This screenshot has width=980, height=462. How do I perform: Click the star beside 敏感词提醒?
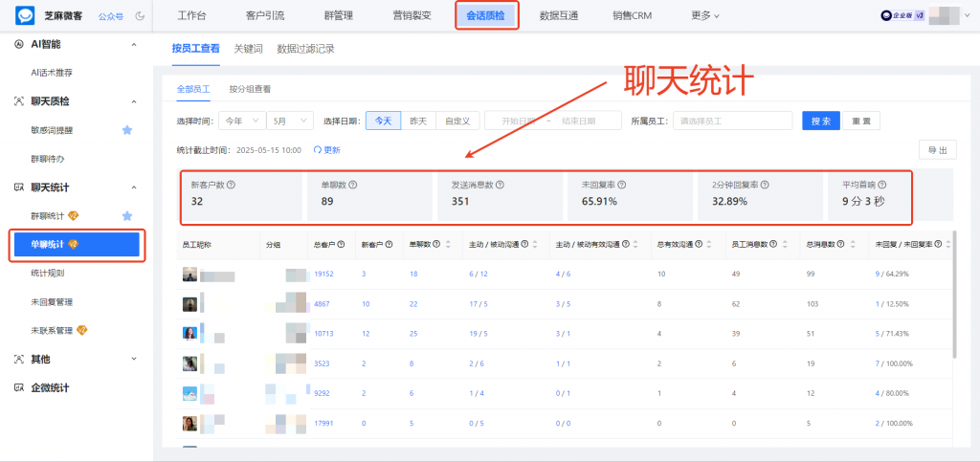(x=126, y=130)
